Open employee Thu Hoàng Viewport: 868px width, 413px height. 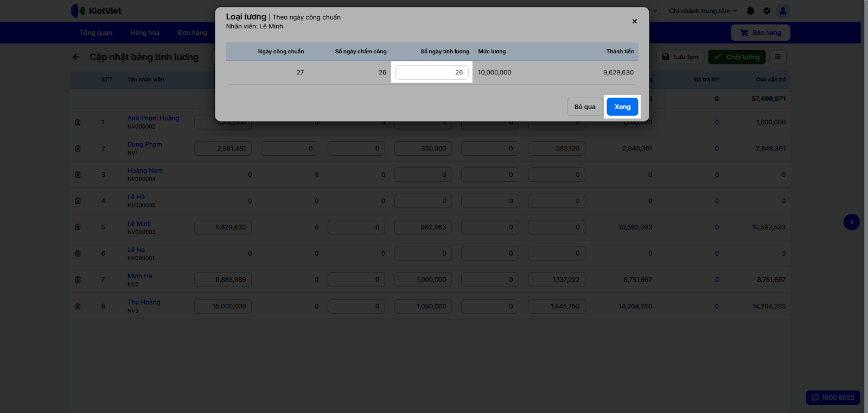pos(144,302)
